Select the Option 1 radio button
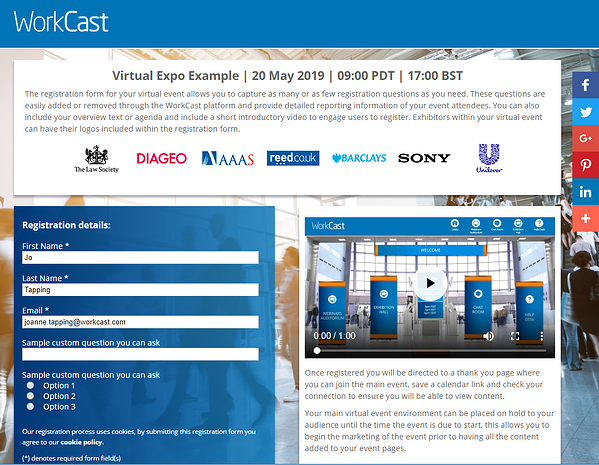 [31, 385]
